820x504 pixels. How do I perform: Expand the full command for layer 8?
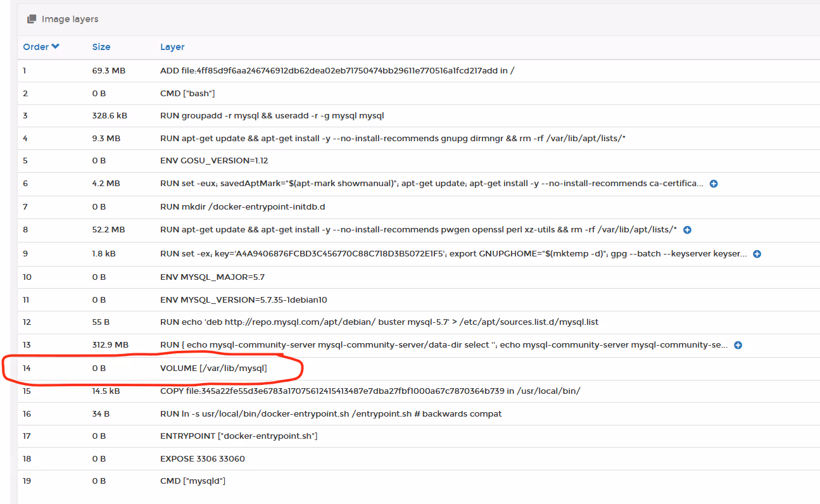(x=687, y=230)
